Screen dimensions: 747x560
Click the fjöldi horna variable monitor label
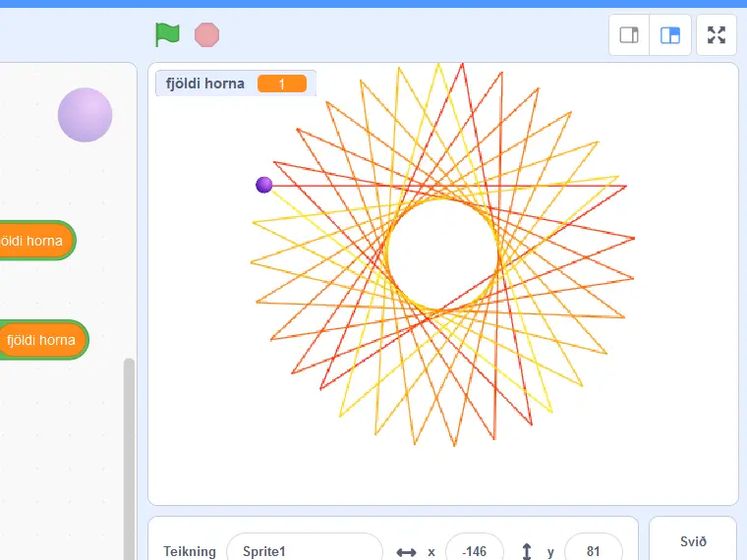pyautogui.click(x=204, y=84)
